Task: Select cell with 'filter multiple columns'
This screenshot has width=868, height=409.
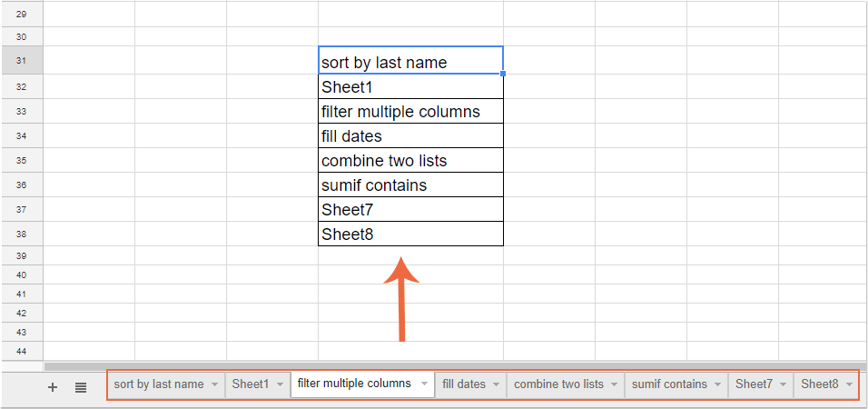Action: pos(410,111)
